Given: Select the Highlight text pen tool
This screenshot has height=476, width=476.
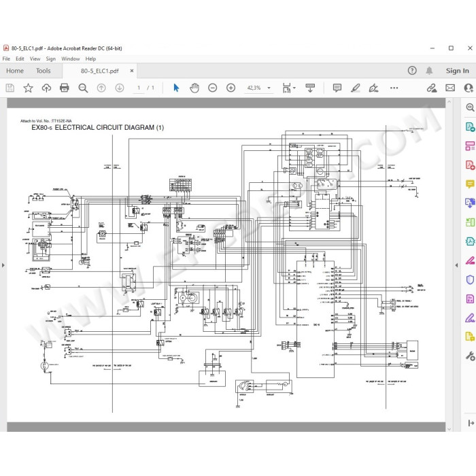Looking at the screenshot, I should [355, 88].
